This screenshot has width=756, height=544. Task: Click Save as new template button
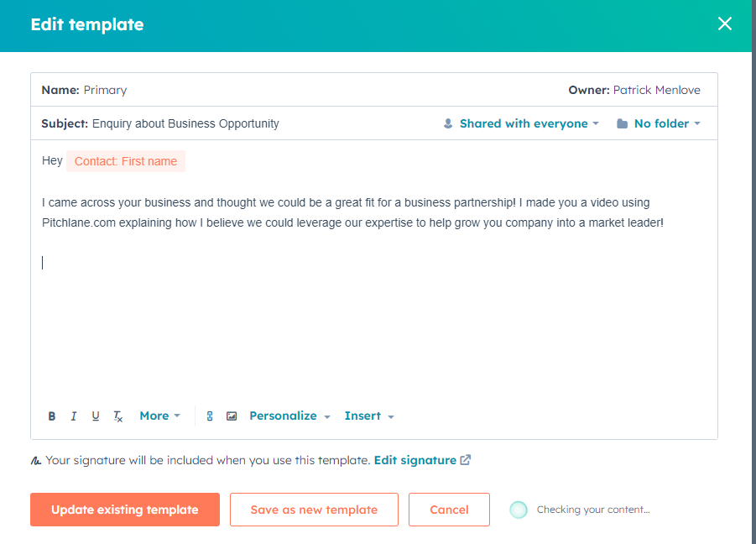(314, 510)
